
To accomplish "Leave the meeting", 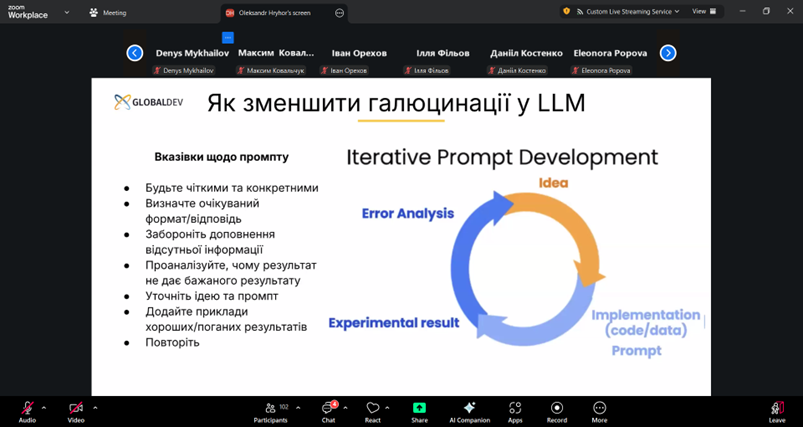I will 776,409.
